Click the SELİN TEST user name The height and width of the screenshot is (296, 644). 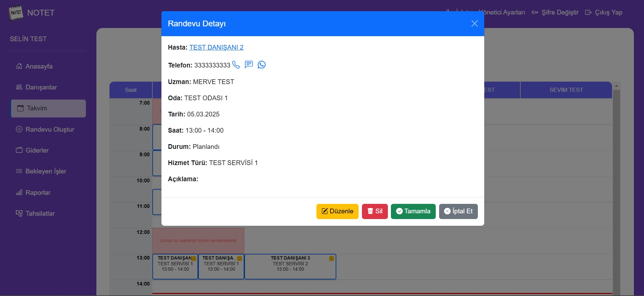(x=28, y=39)
